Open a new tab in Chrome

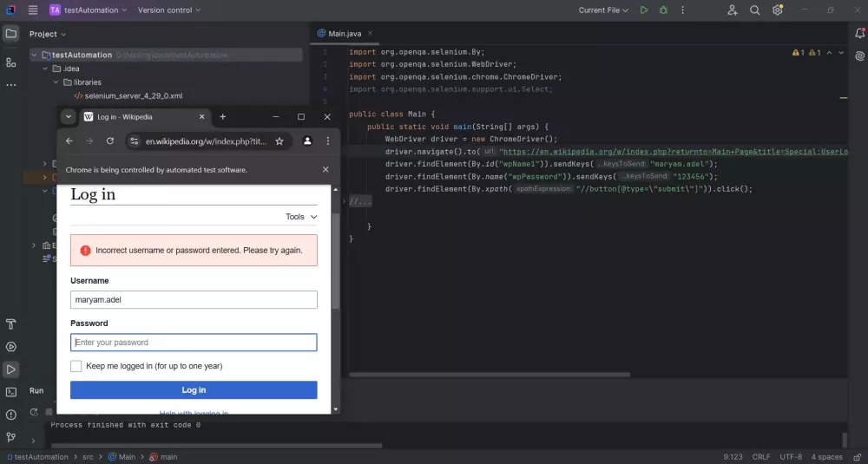[x=222, y=117]
